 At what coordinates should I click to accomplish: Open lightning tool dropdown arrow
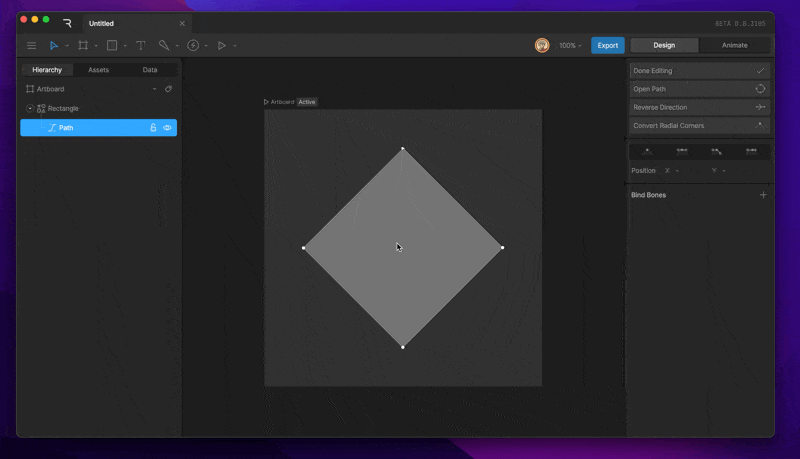pyautogui.click(x=206, y=46)
